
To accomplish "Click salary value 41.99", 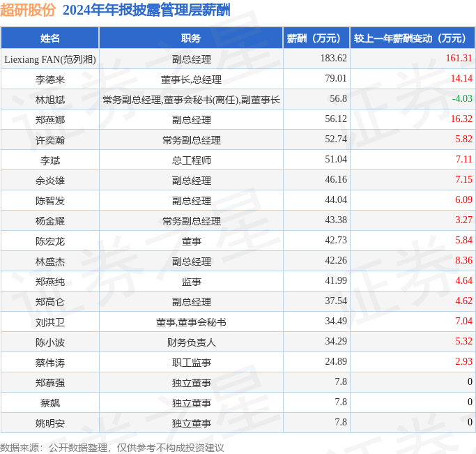I will pos(336,280).
